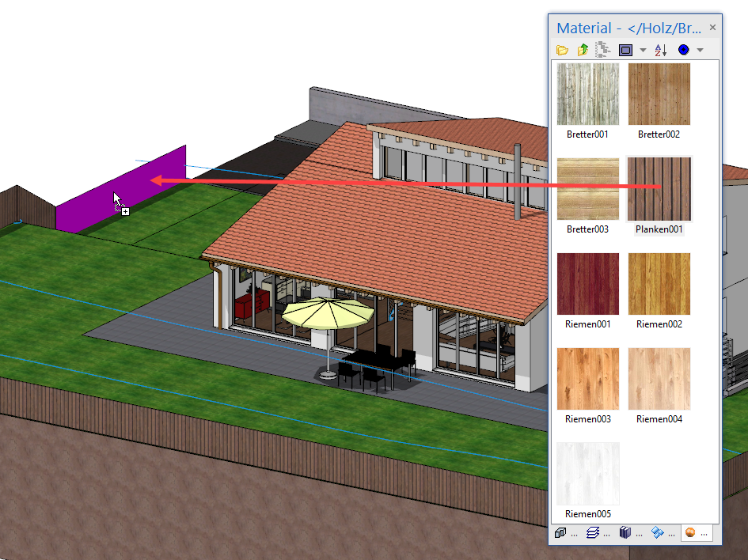Close the Material panel
Image resolution: width=748 pixels, height=560 pixels.
point(712,28)
